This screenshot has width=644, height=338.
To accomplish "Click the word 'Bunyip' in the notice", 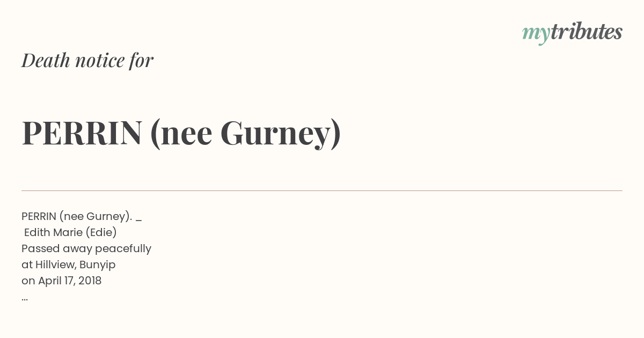I will point(98,265).
